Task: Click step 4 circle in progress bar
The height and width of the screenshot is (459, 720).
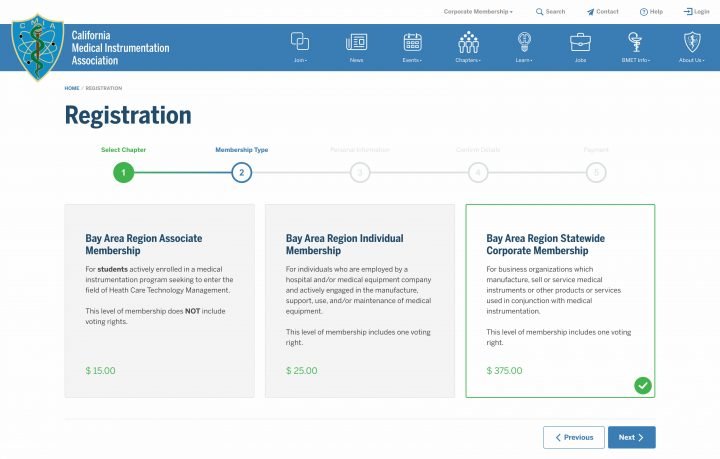Action: tap(478, 173)
